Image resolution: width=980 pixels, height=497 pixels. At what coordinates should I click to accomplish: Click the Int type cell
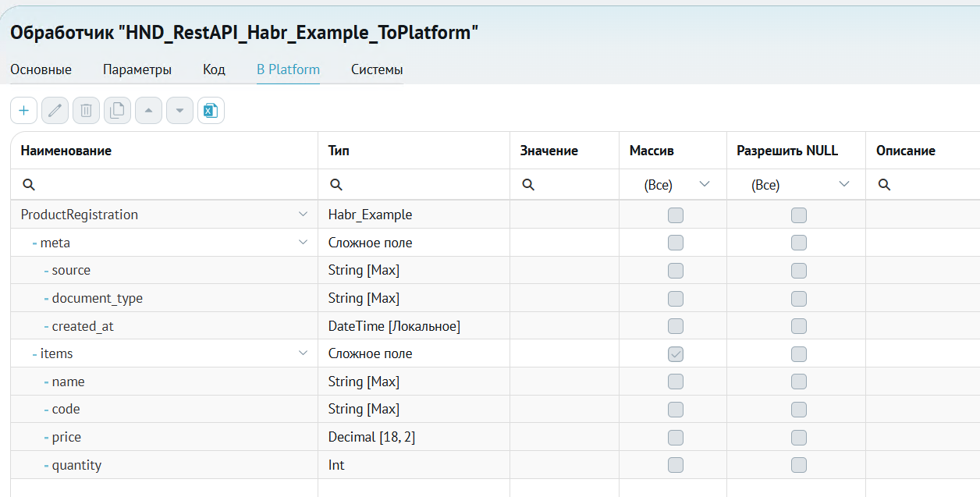336,465
